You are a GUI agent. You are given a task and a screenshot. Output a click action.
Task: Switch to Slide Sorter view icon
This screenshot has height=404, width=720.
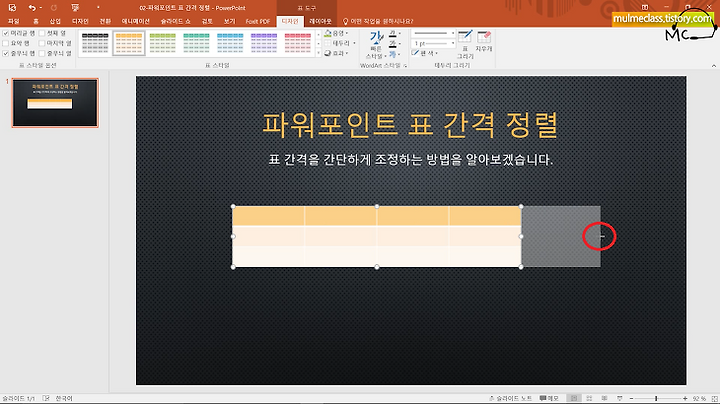(x=589, y=398)
